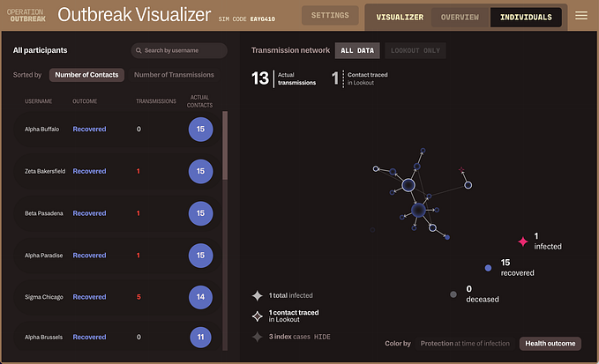The width and height of the screenshot is (599, 364).
Task: Click the participants list scrollbar
Action: click(225, 145)
